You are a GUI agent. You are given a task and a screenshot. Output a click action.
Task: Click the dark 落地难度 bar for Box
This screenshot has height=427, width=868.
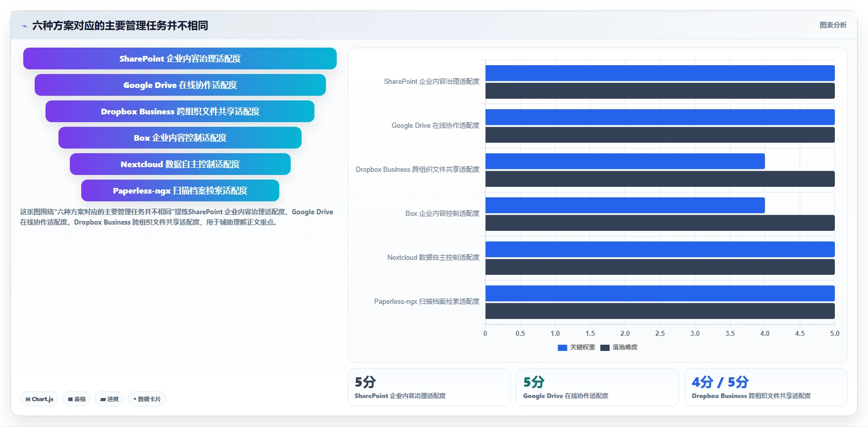pyautogui.click(x=660, y=223)
